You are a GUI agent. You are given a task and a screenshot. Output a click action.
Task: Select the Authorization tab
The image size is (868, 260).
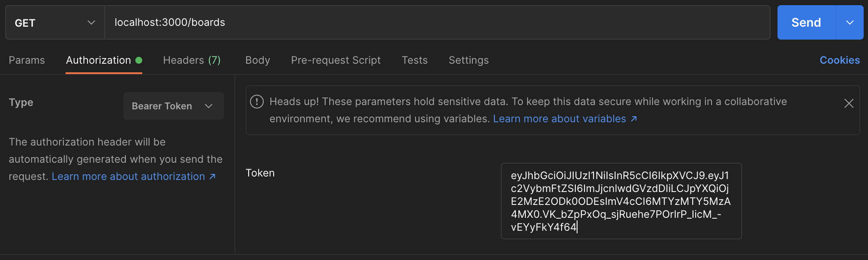[x=99, y=60]
